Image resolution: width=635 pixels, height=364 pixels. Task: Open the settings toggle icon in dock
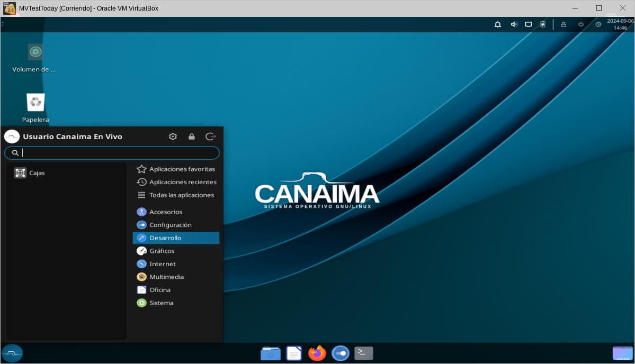click(341, 353)
